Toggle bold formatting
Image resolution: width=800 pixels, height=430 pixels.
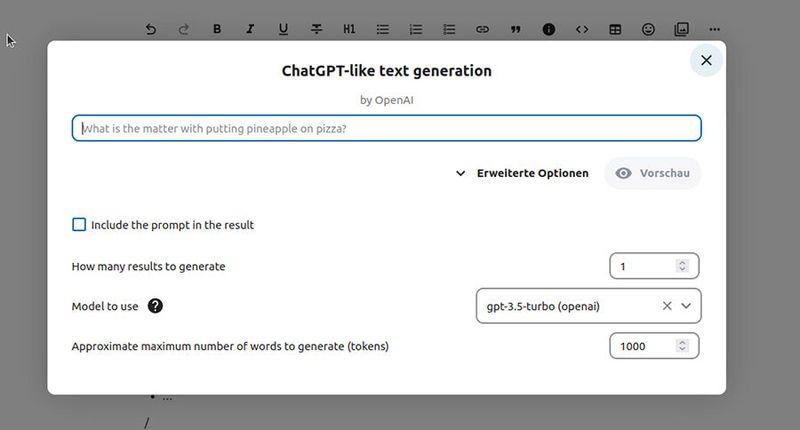pos(217,29)
